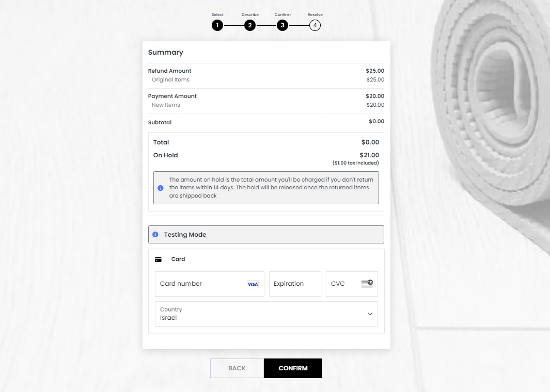
Task: Click the info icon in the hold notice
Action: point(160,188)
